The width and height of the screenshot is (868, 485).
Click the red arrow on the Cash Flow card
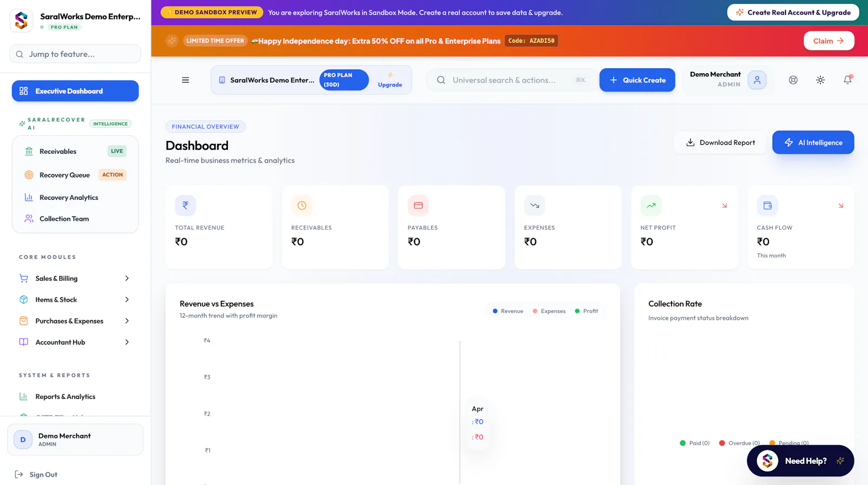tap(841, 206)
